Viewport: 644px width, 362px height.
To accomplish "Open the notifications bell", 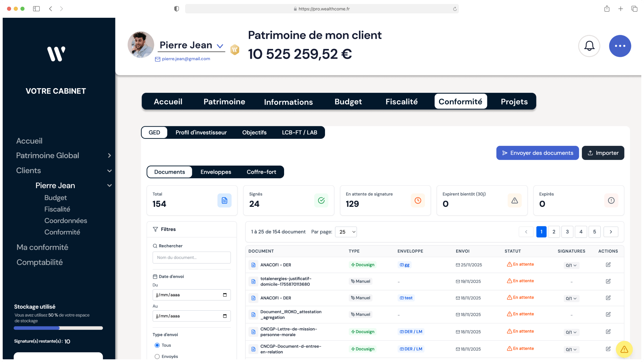I will [x=589, y=46].
